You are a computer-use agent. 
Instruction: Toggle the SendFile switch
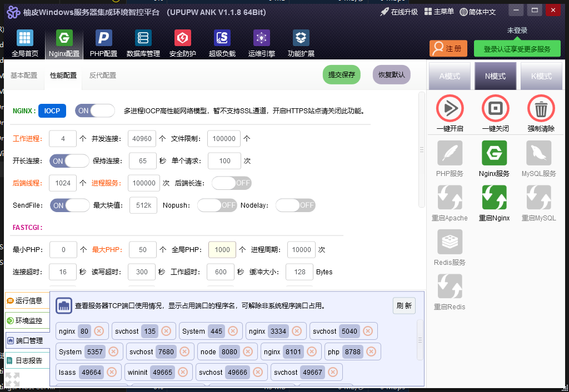[69, 205]
